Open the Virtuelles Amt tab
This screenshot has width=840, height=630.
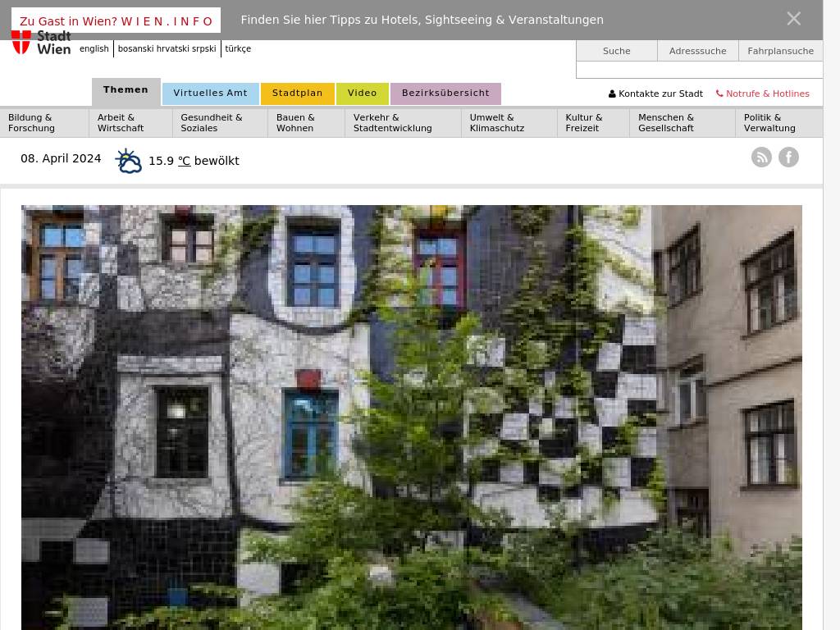click(x=210, y=94)
